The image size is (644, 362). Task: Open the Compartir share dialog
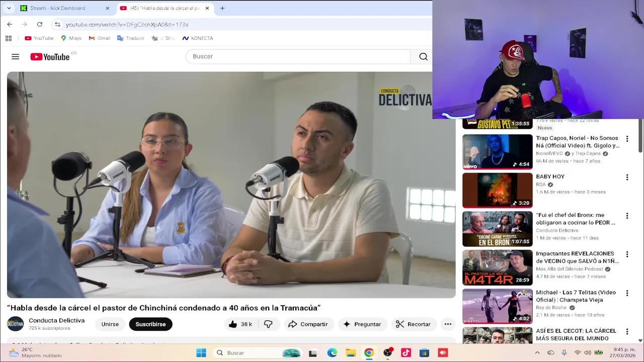click(308, 324)
